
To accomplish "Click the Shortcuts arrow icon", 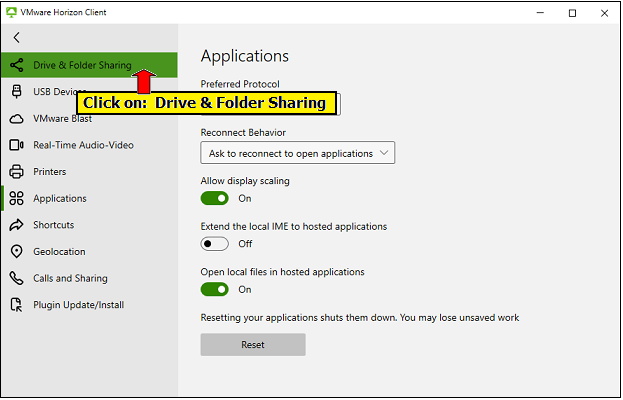I will click(x=16, y=225).
